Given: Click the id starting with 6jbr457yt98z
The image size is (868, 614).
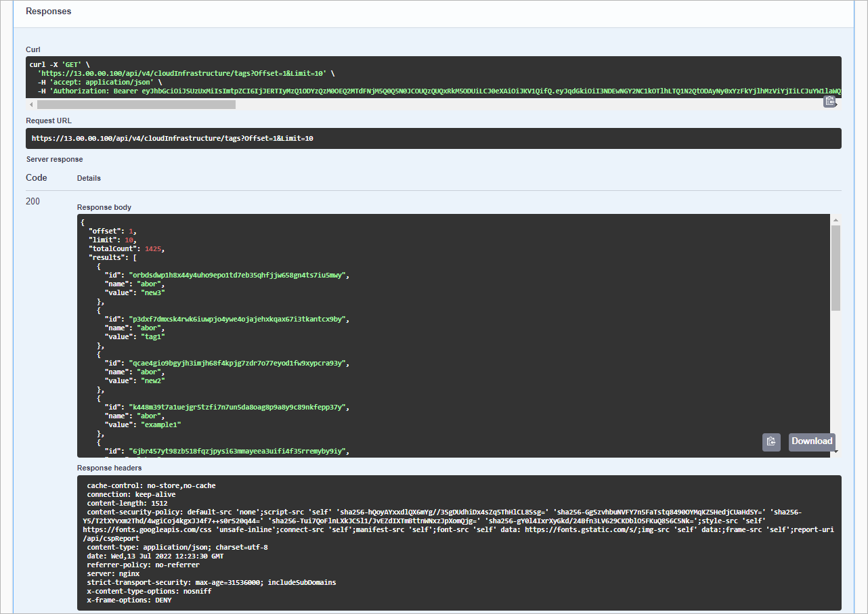Looking at the screenshot, I should tap(238, 451).
